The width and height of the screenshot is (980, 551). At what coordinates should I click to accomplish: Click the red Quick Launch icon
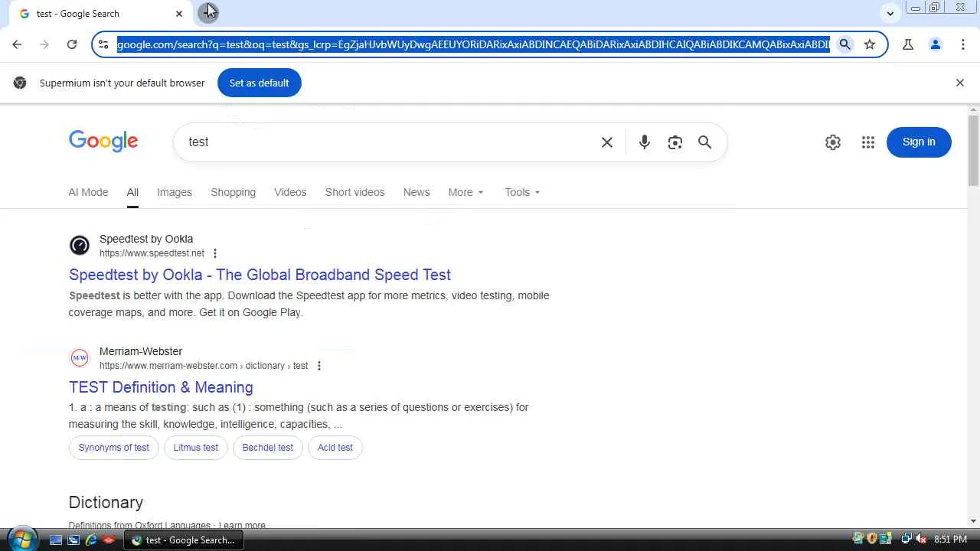coord(109,540)
